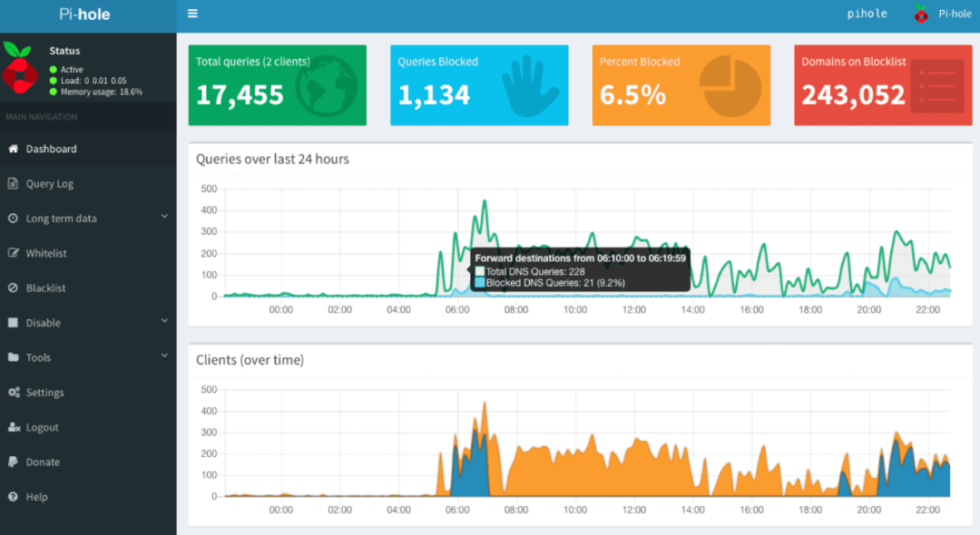Expand the Disable submenu chevron

pos(164,321)
